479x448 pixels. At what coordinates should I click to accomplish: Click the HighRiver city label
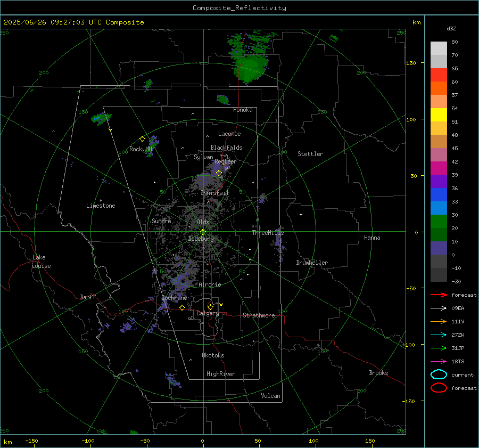(x=221, y=374)
